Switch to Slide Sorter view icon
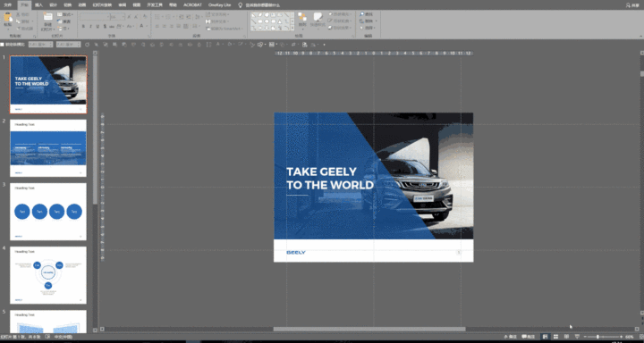Viewport: 644px width, 343px height. (555, 337)
